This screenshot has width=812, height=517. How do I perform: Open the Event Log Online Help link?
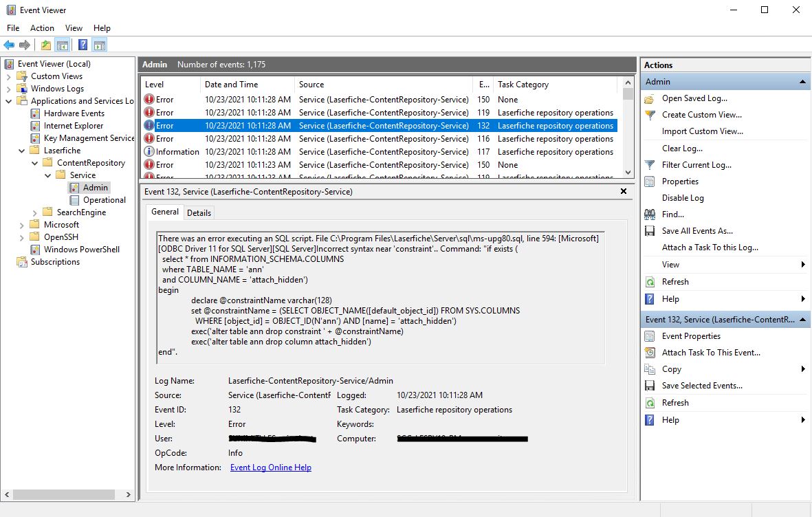click(x=270, y=467)
